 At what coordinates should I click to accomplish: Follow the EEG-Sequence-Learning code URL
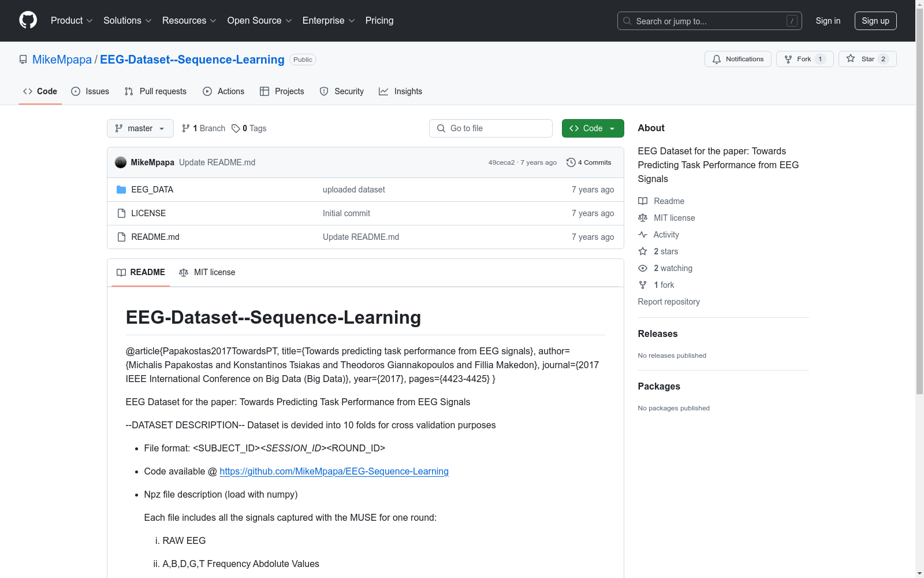click(334, 471)
